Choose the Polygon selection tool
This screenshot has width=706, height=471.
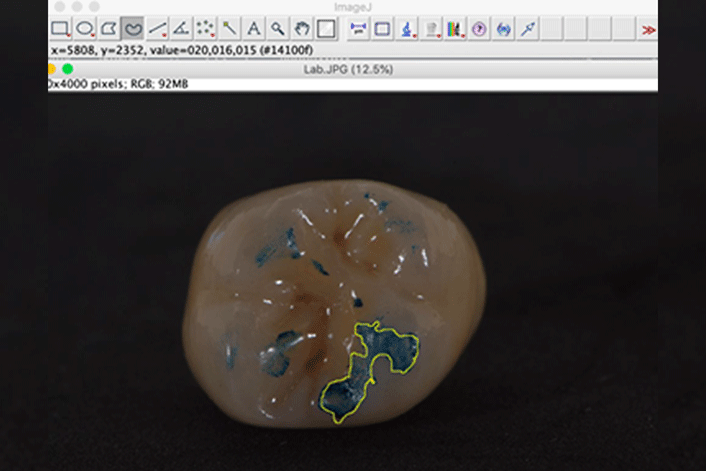point(109,29)
